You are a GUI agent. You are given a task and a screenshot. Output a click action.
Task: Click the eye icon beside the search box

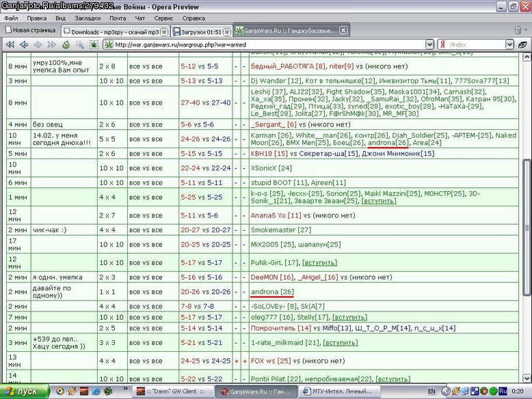pos(523,44)
